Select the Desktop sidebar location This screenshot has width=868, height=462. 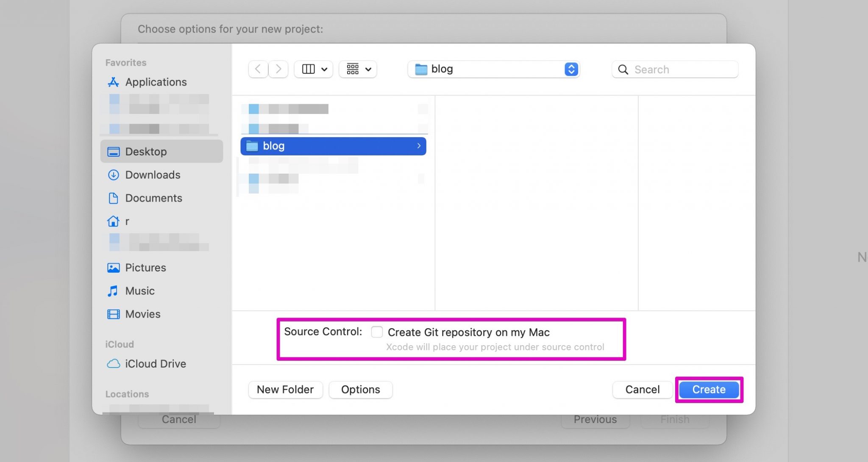146,151
